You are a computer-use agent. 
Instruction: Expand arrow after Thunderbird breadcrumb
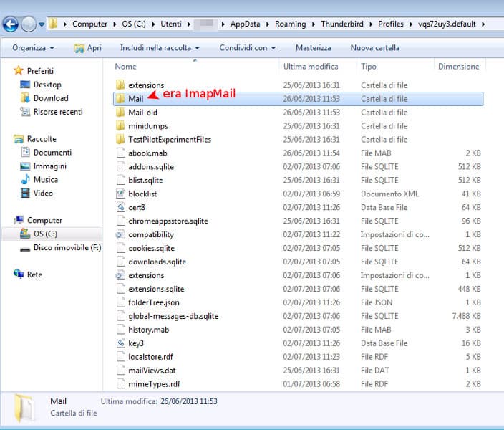(x=371, y=24)
